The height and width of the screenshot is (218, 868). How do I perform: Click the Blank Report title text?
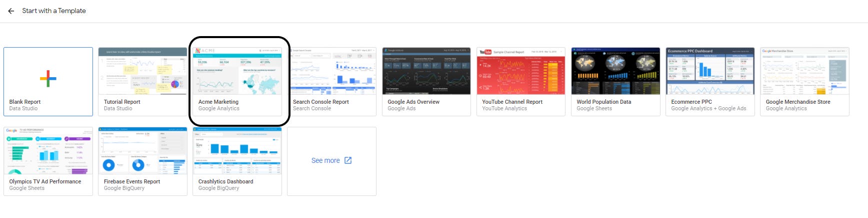coord(25,102)
